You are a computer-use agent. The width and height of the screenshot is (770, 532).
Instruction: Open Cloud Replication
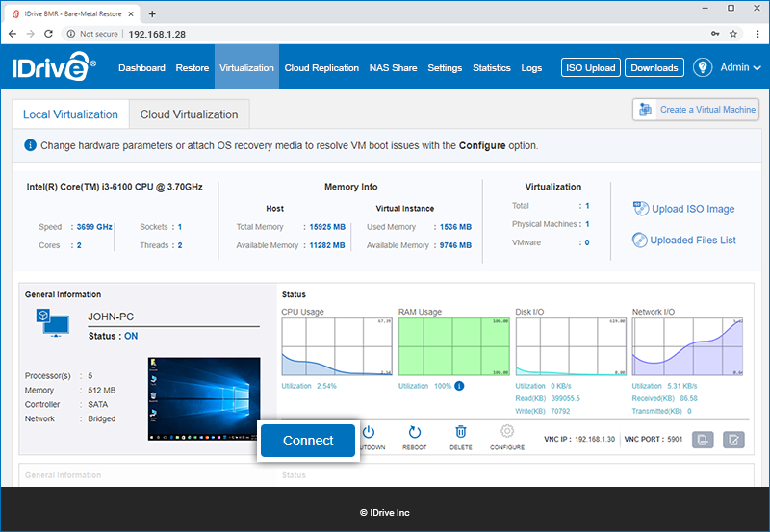(321, 67)
